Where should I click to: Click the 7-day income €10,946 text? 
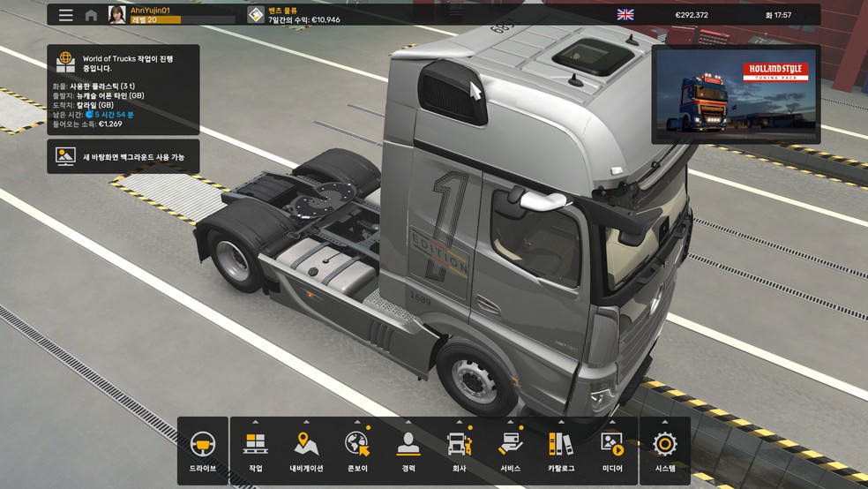[304, 20]
